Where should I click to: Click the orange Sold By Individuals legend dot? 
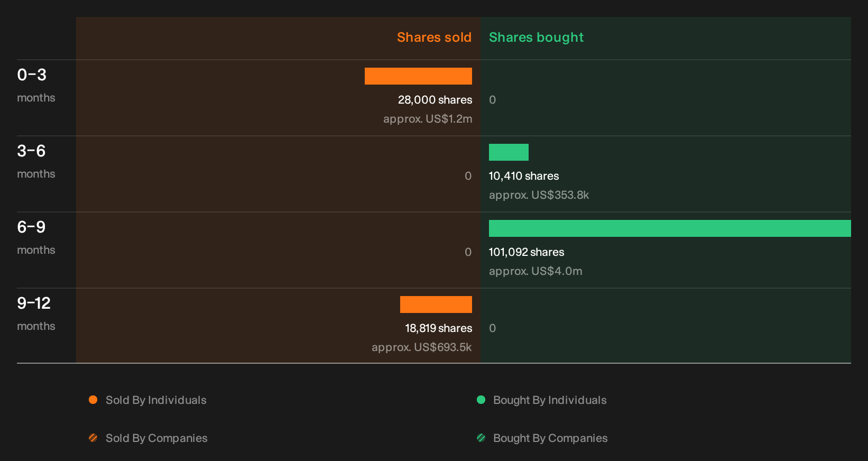[x=93, y=400]
